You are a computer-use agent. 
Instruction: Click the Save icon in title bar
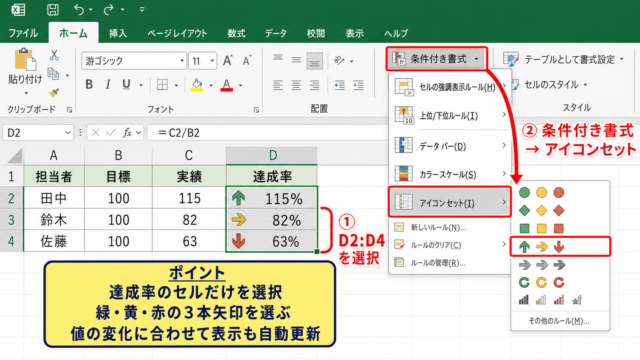pyautogui.click(x=53, y=9)
